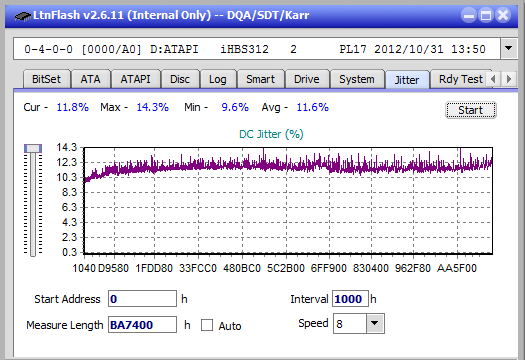Image resolution: width=525 pixels, height=360 pixels.
Task: Click the drive info combo box text
Action: (254, 49)
